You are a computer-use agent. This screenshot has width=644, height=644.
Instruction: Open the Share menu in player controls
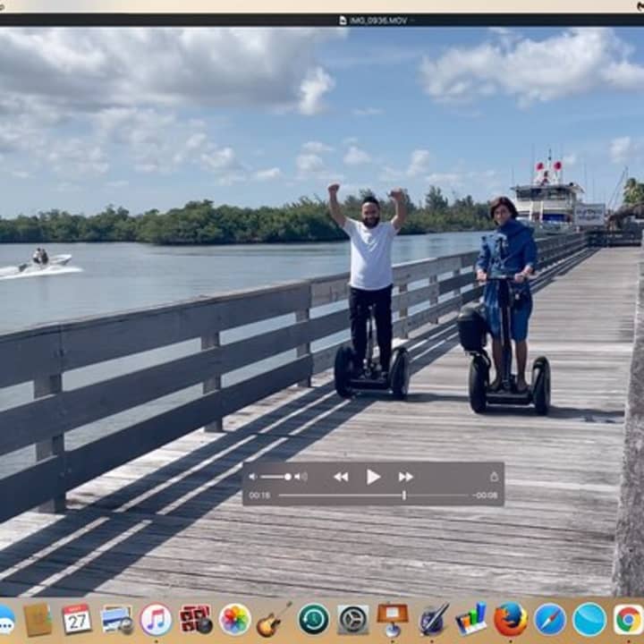click(x=493, y=477)
